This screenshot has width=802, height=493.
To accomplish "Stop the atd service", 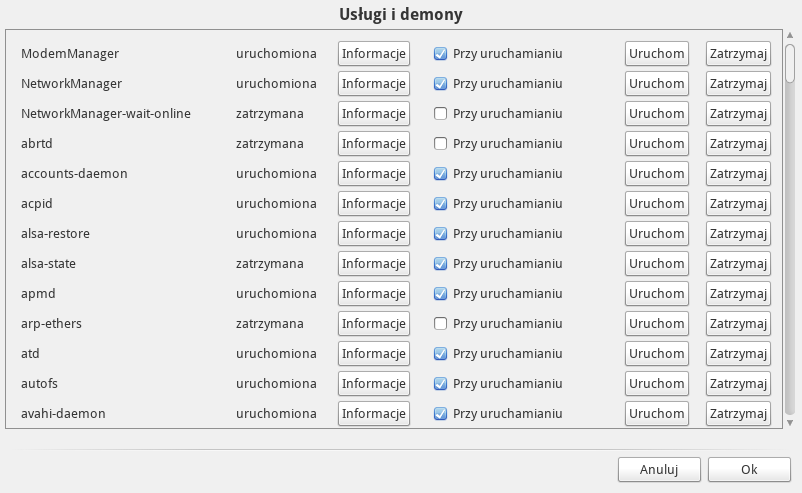I will pyautogui.click(x=738, y=354).
